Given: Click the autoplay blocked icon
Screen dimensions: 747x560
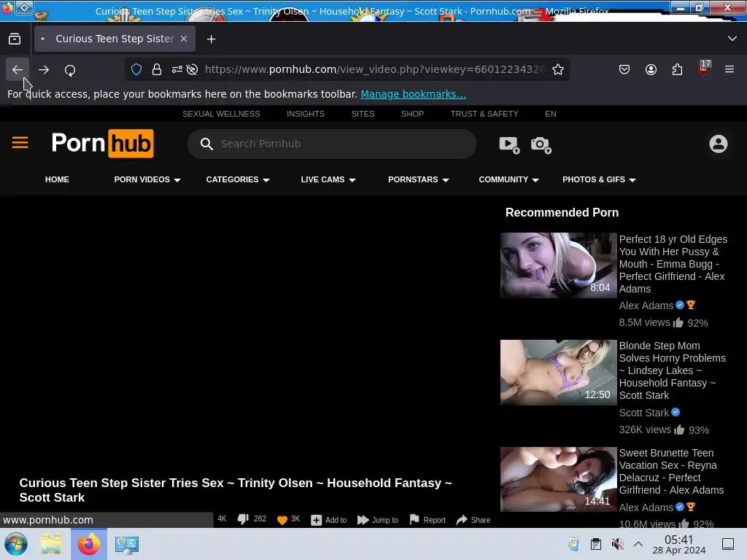Looking at the screenshot, I should coord(192,69).
